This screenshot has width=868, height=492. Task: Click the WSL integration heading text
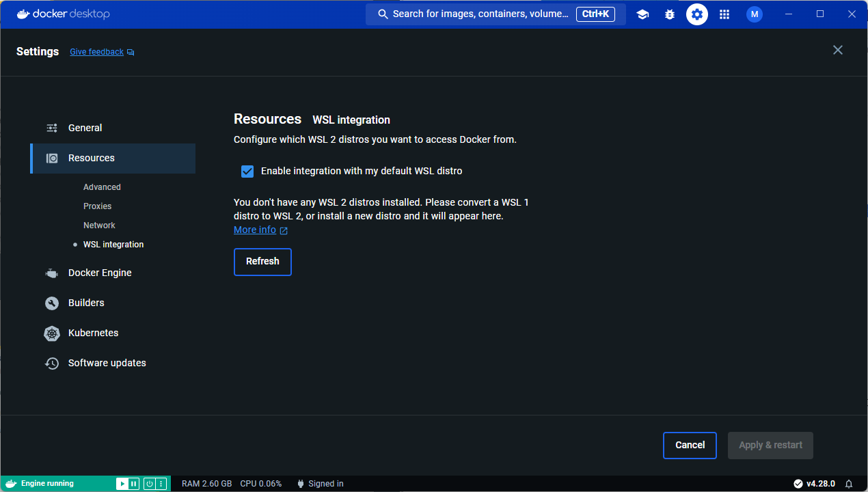tap(351, 120)
